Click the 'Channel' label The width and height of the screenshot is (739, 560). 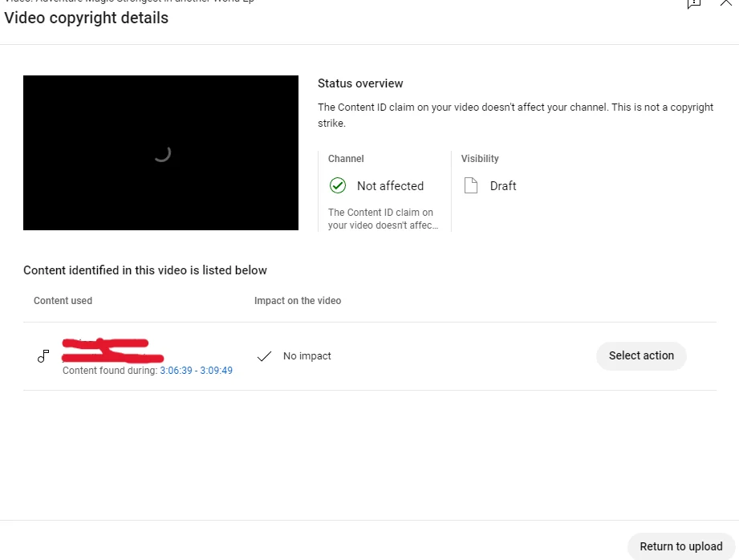[x=346, y=158]
